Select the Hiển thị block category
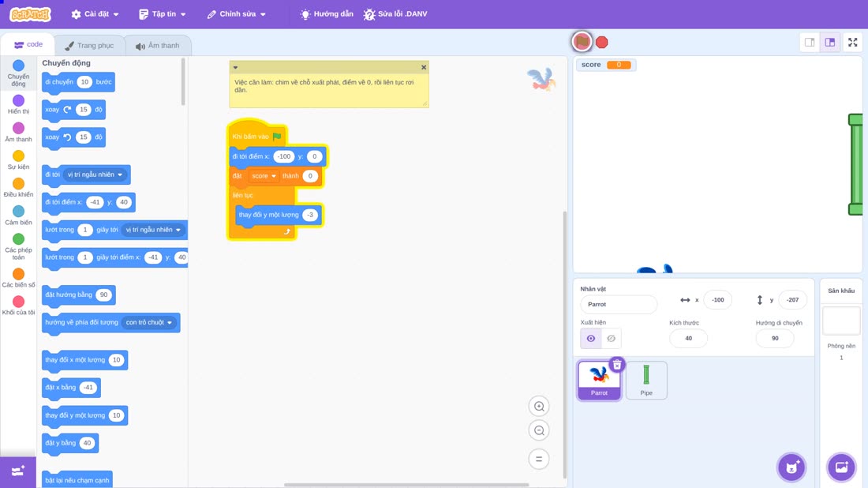This screenshot has height=488, width=868. click(x=18, y=104)
